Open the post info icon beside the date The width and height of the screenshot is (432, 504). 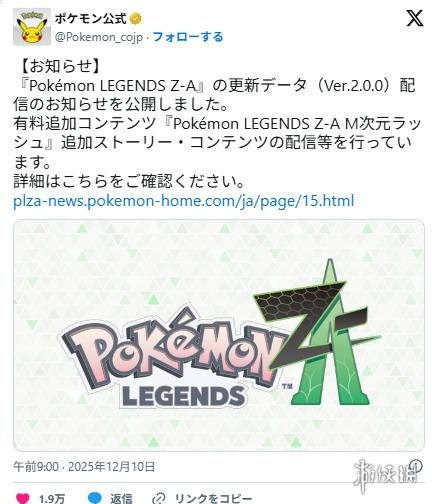pos(417,465)
